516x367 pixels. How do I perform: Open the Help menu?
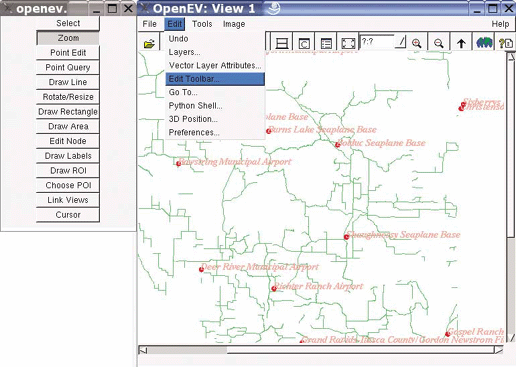[x=500, y=24]
